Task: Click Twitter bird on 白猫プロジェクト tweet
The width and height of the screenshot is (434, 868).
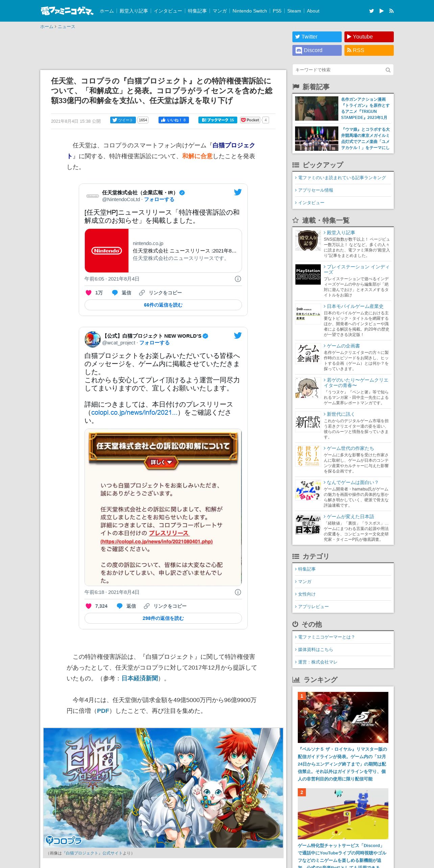Action: pos(238,335)
